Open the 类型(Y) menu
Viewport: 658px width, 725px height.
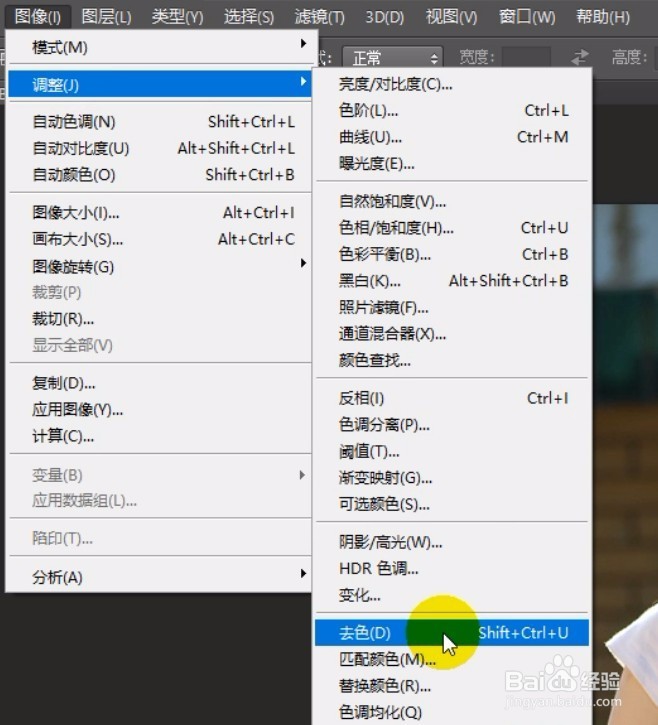(x=178, y=17)
